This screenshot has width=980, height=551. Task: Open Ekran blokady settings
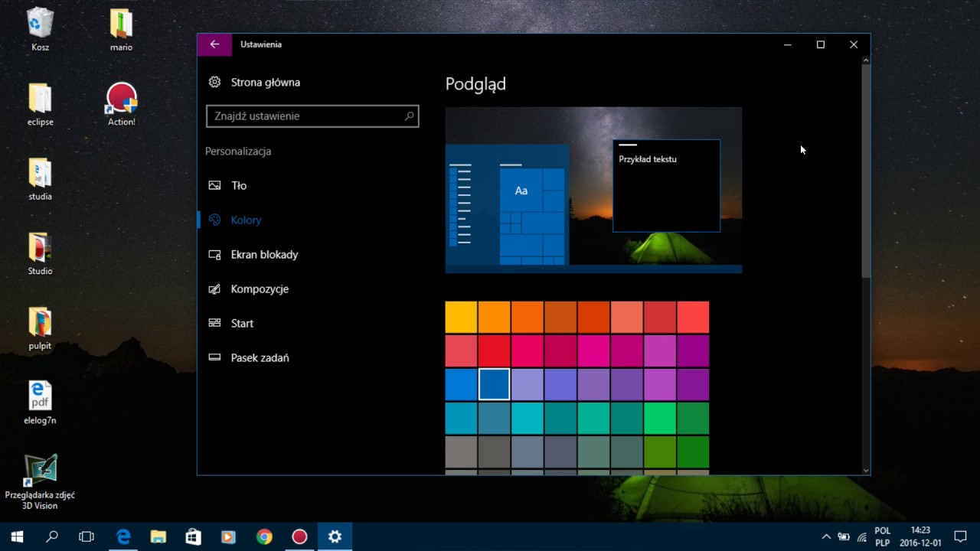tap(253, 254)
